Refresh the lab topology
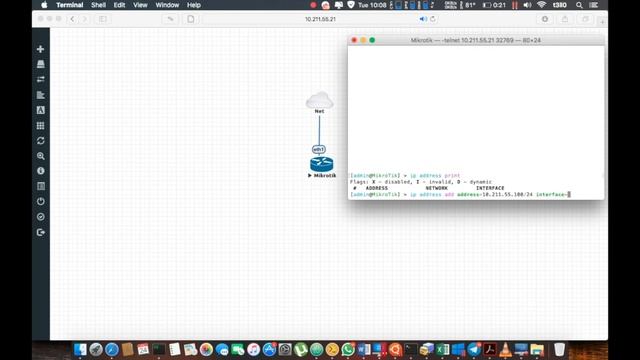640x360 pixels. coord(40,141)
